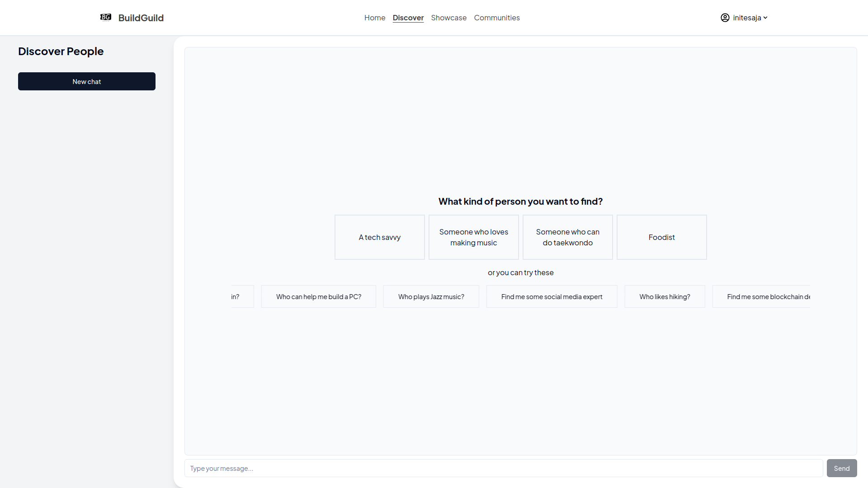Click the user profile avatar icon
Image resolution: width=868 pixels, height=488 pixels.
coord(725,18)
